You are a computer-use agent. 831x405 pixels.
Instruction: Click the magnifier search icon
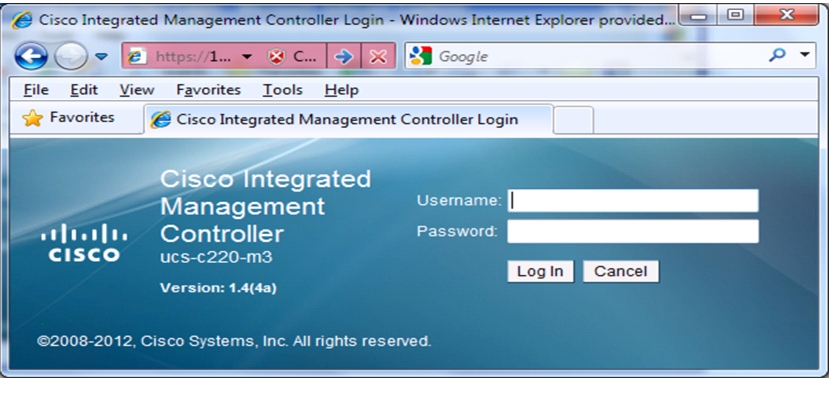(x=777, y=56)
